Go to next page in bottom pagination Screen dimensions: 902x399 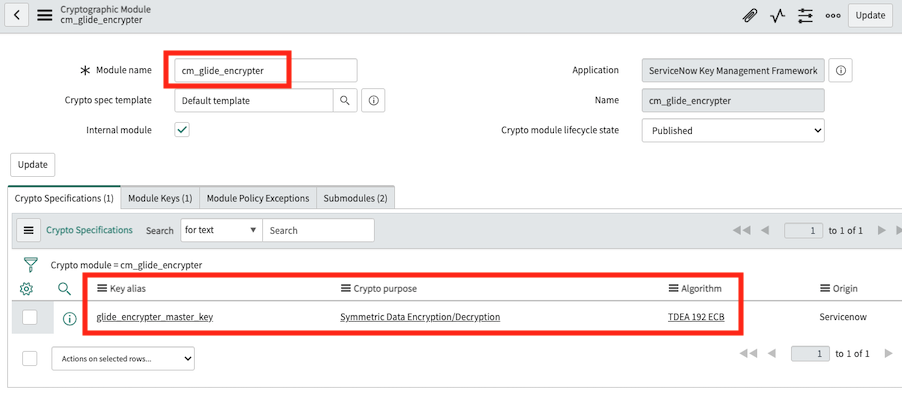click(888, 353)
